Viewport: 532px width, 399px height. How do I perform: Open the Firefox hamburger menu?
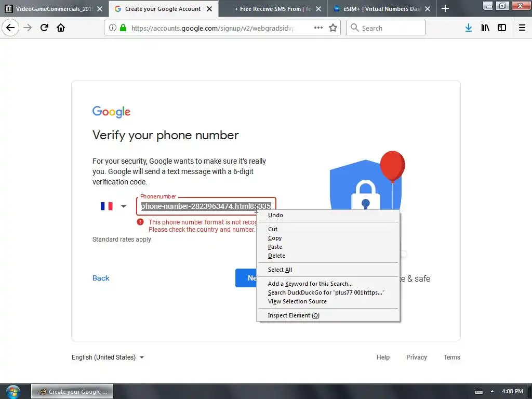[522, 28]
